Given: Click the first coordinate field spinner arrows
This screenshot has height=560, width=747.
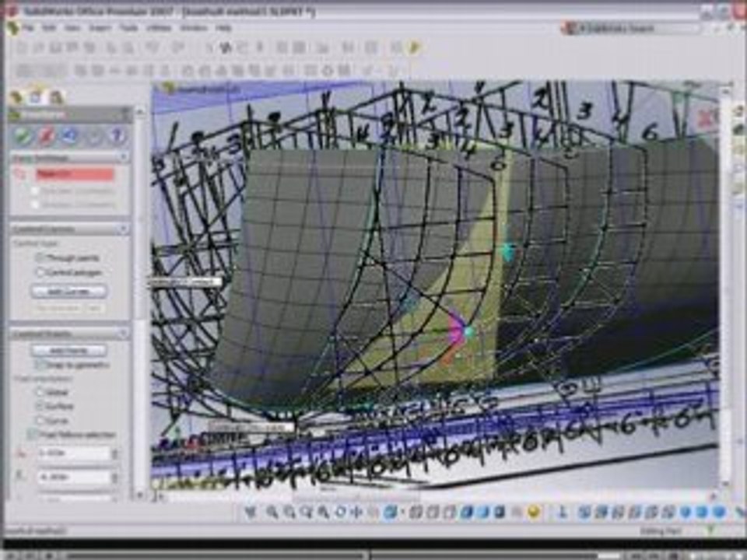Looking at the screenshot, I should (114, 453).
